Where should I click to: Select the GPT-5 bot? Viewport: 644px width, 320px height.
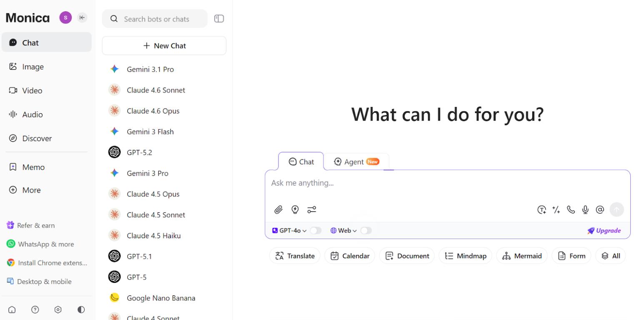pos(164,277)
